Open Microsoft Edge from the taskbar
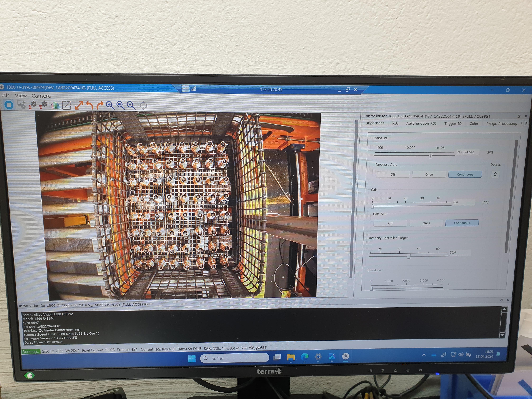Screen dimensions: 532x399 (x=305, y=357)
